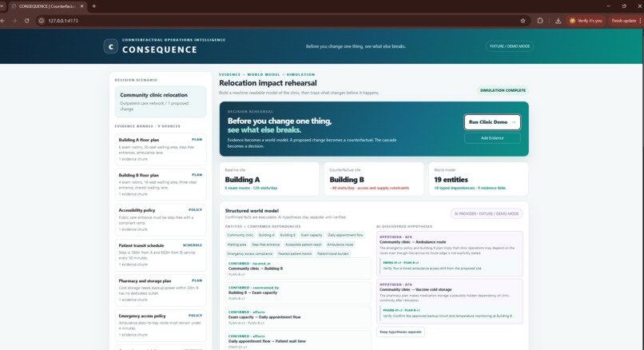Image resolution: width=644 pixels, height=350 pixels.
Task: Click the Building A entity chip
Action: 267,235
